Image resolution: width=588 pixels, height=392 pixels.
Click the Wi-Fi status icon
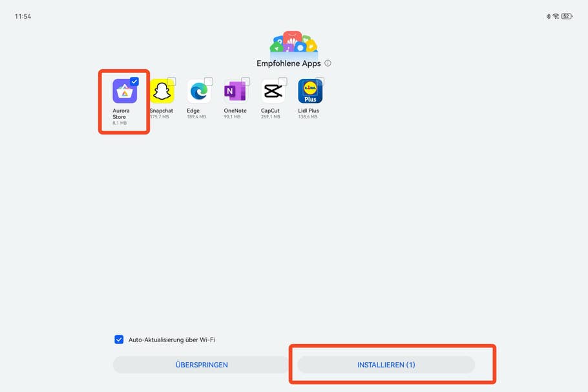[556, 16]
